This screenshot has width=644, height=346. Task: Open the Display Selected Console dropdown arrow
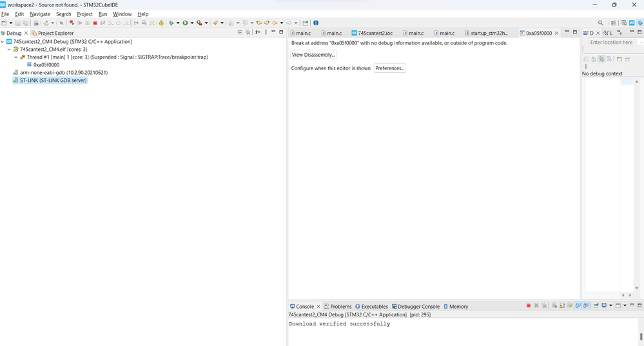610,306
